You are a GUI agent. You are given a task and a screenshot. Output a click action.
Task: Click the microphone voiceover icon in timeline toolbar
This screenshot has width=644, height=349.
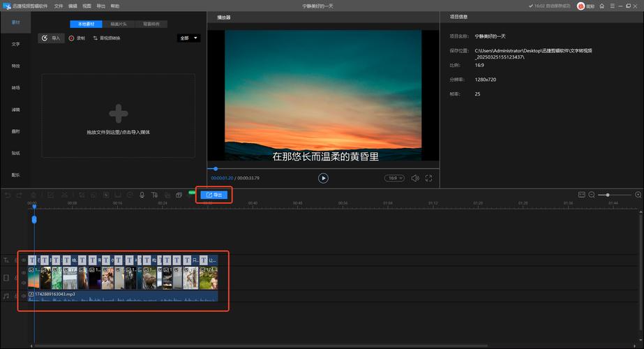click(x=142, y=195)
